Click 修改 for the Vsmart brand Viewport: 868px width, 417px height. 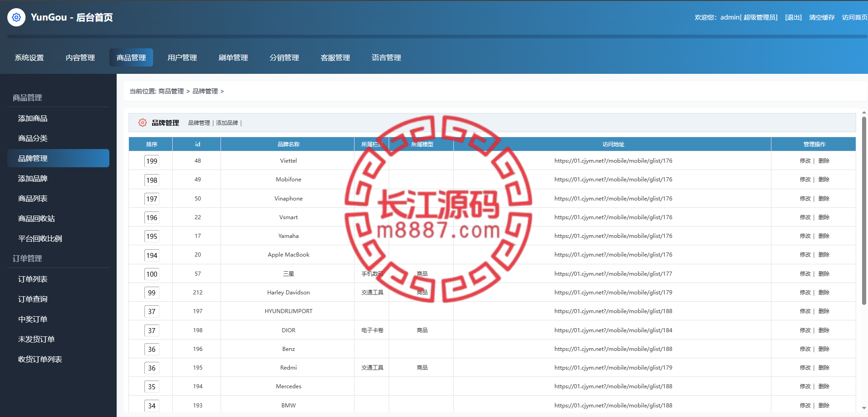805,217
